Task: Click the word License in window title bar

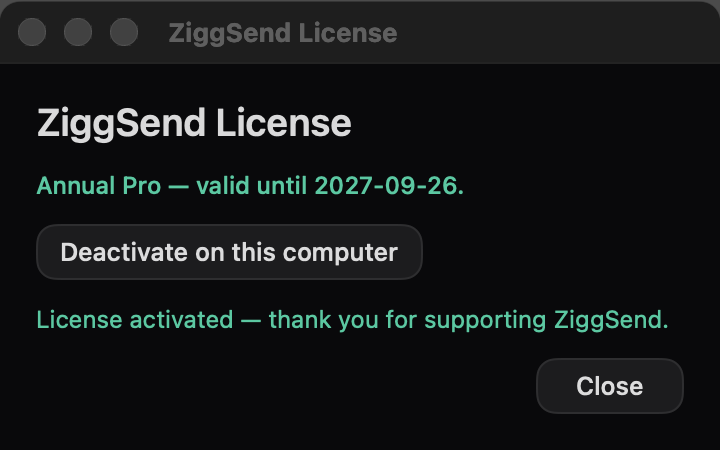Action: click(348, 33)
